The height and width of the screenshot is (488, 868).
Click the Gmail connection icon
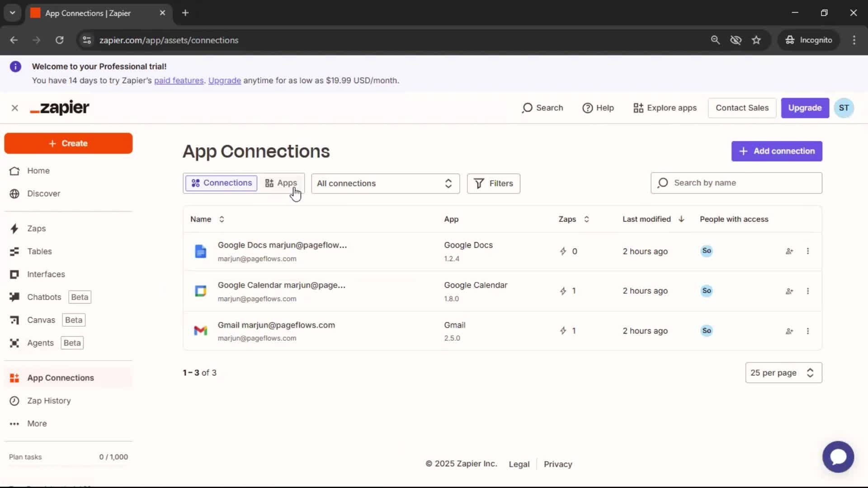point(201,331)
